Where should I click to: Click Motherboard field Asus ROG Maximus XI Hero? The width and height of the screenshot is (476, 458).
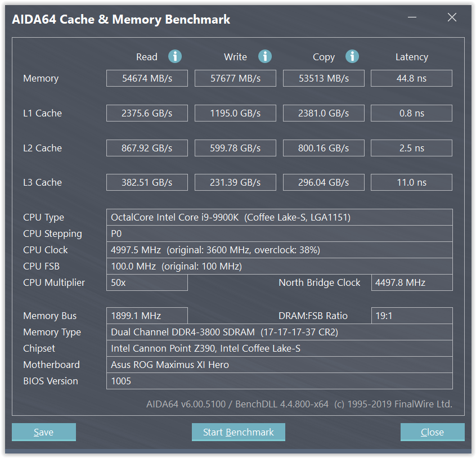pyautogui.click(x=280, y=365)
